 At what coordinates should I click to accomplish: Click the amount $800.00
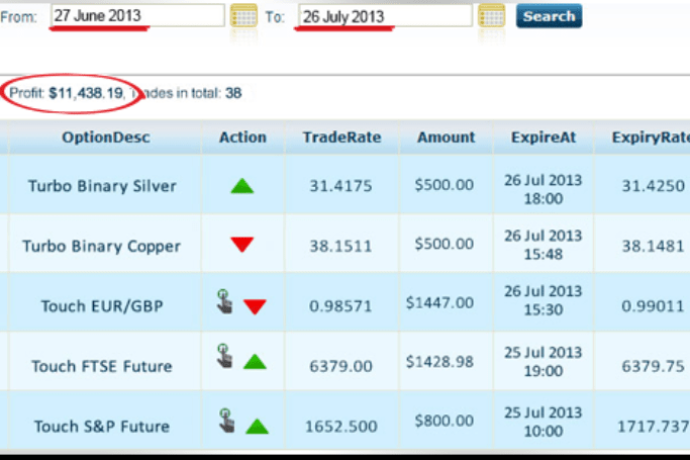click(x=444, y=421)
